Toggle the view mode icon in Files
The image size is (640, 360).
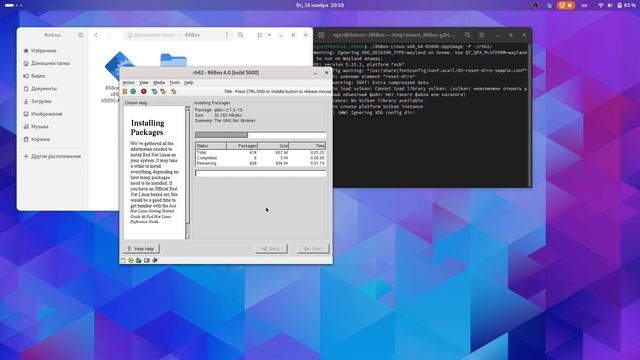pyautogui.click(x=260, y=35)
